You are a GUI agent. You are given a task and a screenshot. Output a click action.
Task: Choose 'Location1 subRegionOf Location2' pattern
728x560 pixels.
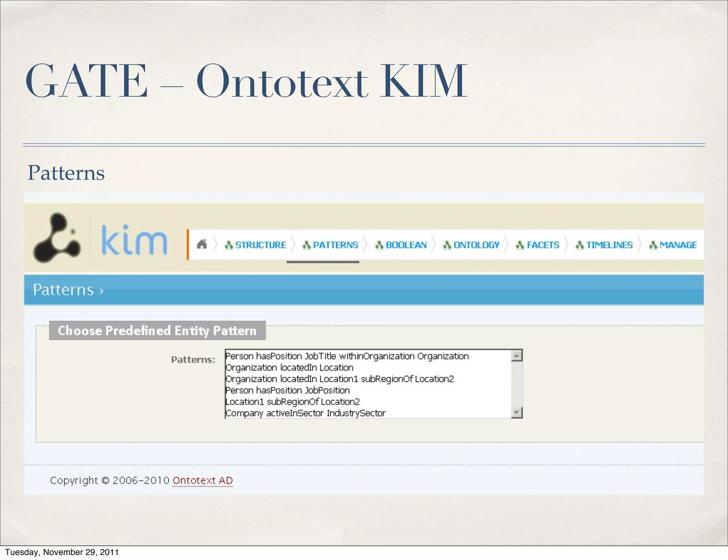coord(293,402)
